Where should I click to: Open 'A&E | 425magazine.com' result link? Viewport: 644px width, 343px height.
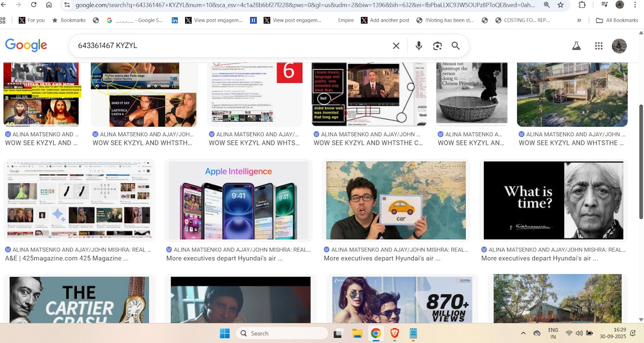point(67,258)
